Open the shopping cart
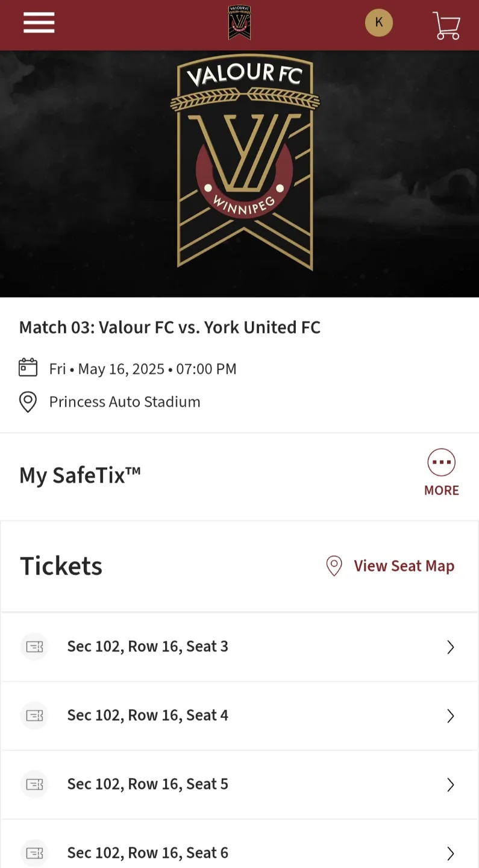 coord(446,26)
